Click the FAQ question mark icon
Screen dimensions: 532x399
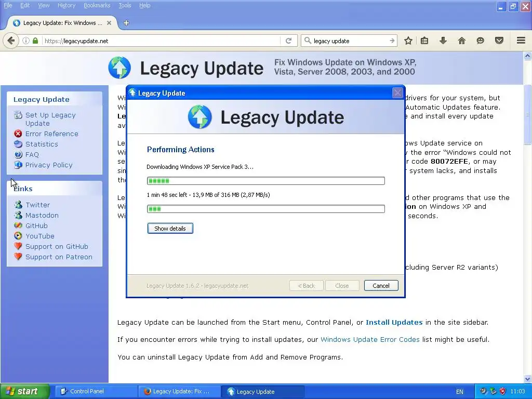click(x=18, y=154)
